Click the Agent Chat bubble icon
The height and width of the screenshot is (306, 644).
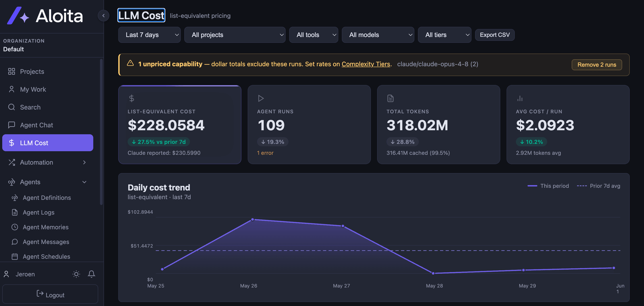click(x=12, y=125)
